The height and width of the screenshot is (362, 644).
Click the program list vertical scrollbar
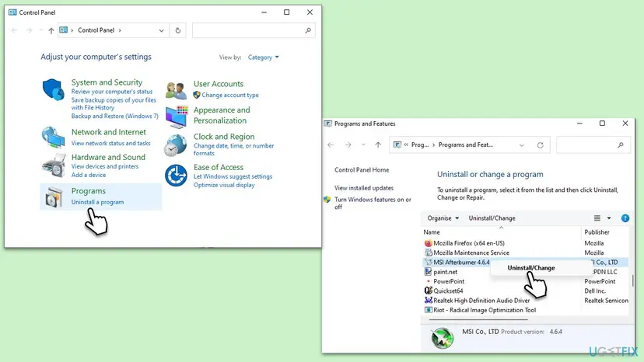coord(632,281)
